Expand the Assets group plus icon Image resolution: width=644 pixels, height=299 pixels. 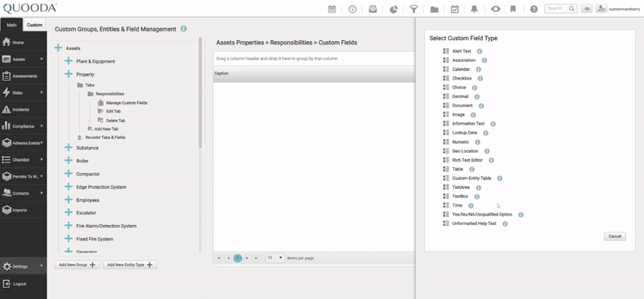(x=58, y=48)
